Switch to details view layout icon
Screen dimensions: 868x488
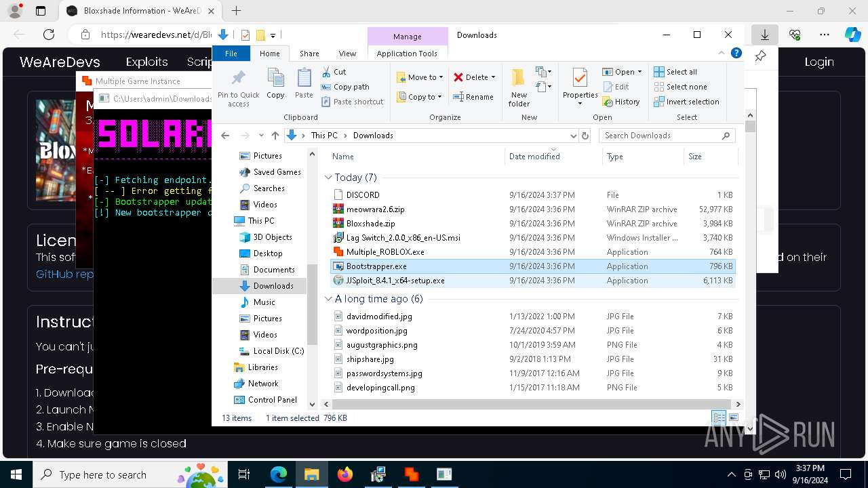tap(719, 418)
